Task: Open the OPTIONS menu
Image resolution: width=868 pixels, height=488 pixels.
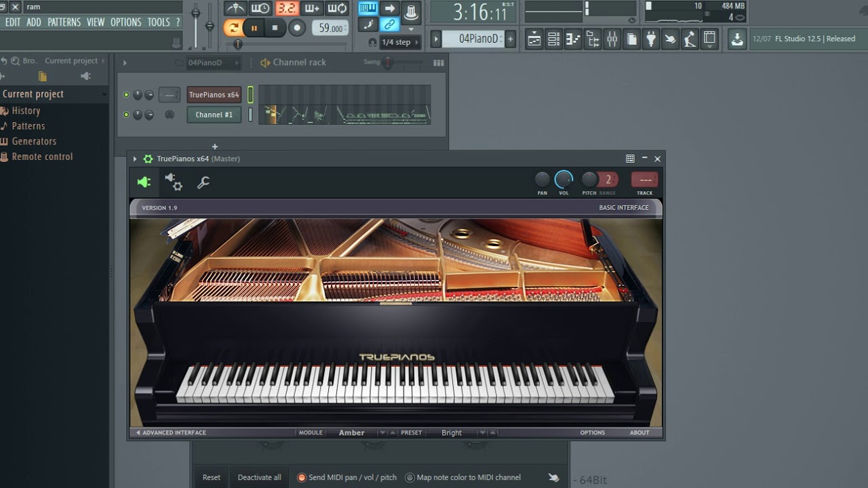Action: [x=125, y=22]
